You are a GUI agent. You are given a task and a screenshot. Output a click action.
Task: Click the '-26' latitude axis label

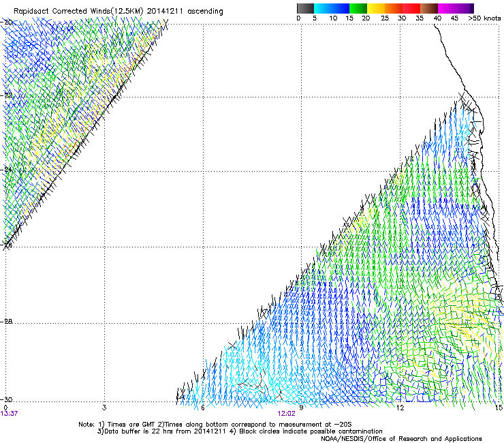(6, 245)
